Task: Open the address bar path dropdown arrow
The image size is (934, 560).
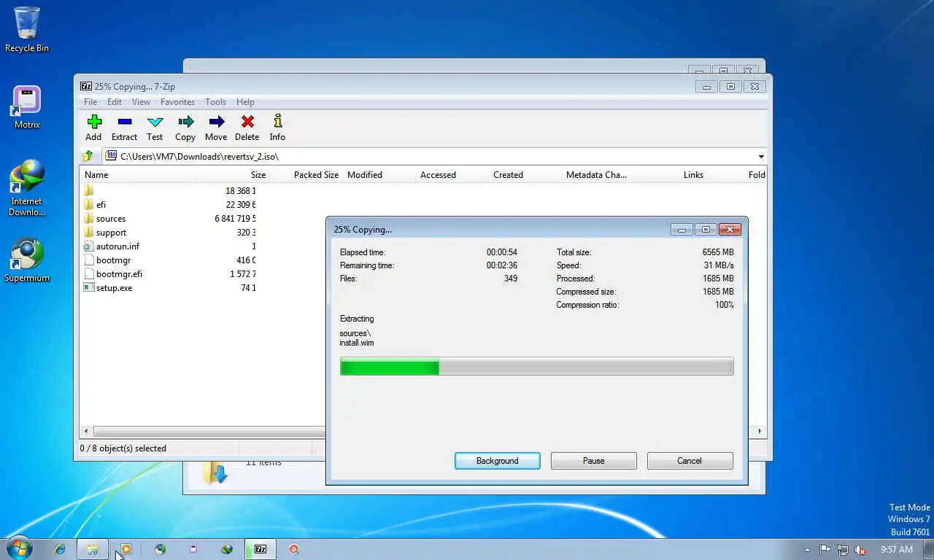Action: click(761, 156)
